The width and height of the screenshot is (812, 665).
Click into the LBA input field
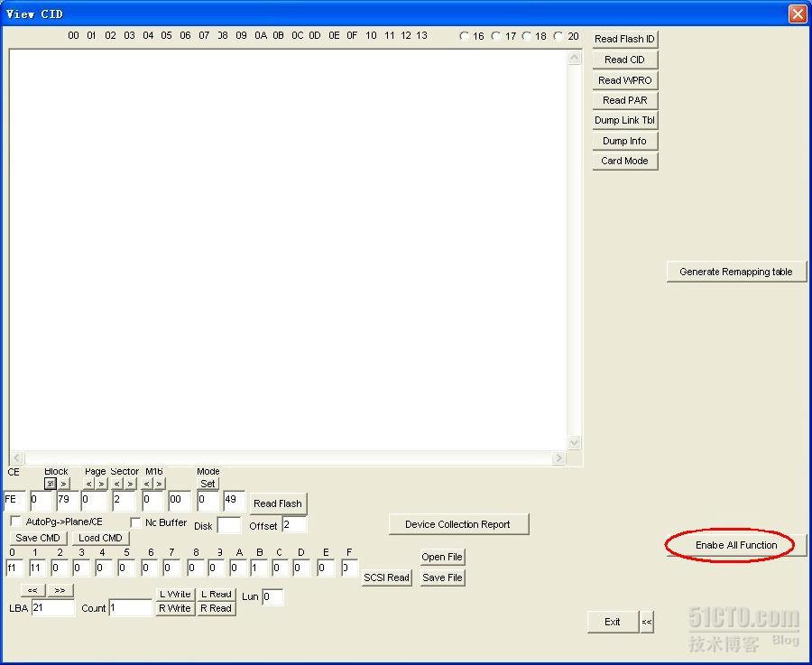tap(52, 608)
